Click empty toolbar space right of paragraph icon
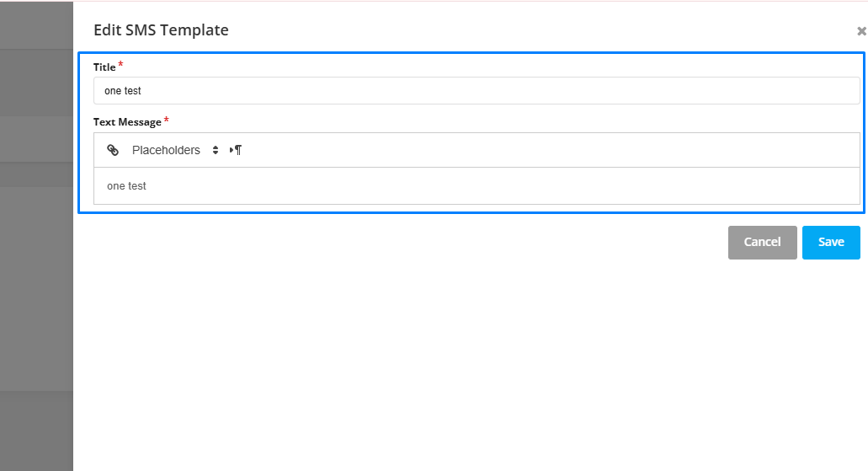 548,150
